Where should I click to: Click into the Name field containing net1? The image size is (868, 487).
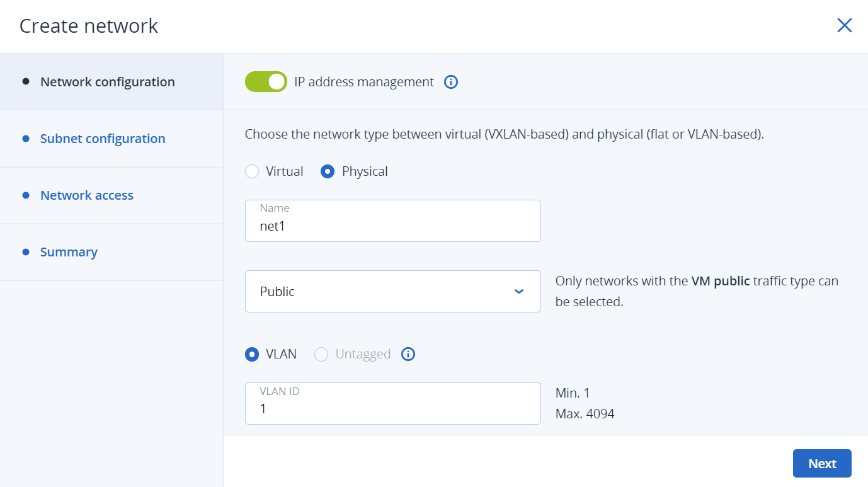click(392, 226)
